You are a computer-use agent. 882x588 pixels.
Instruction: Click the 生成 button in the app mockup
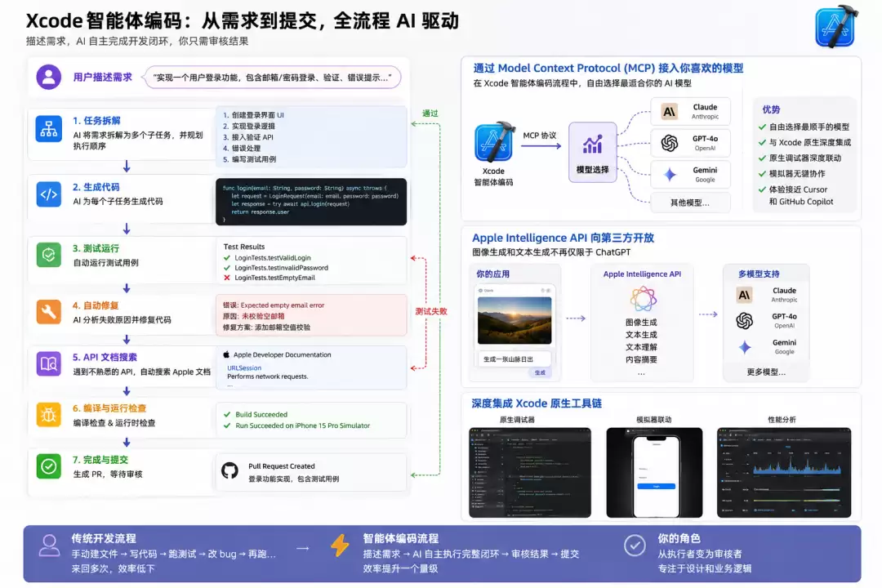click(x=540, y=372)
